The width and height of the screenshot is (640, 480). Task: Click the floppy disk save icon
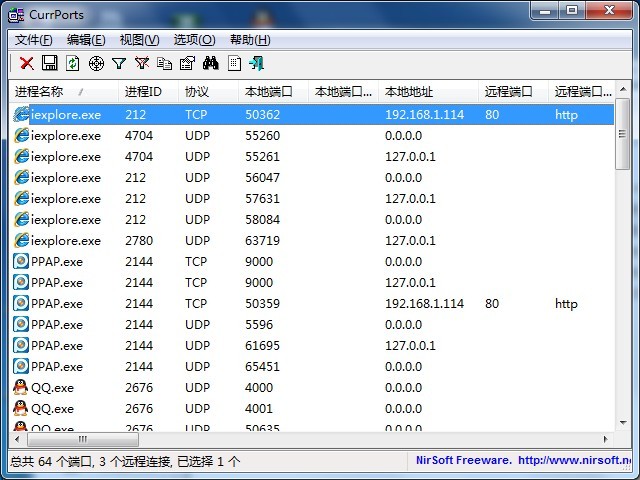[49, 63]
